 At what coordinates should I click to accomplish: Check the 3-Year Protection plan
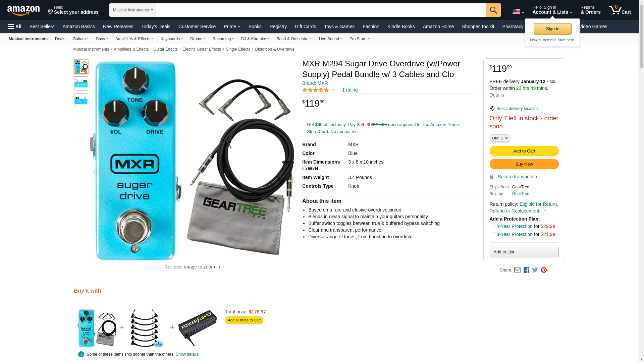(x=493, y=234)
